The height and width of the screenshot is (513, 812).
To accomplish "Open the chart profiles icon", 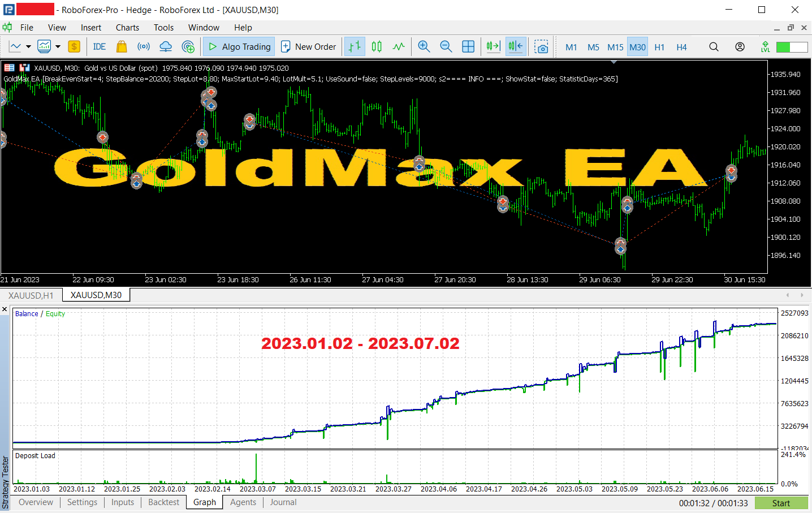I will click(x=44, y=47).
